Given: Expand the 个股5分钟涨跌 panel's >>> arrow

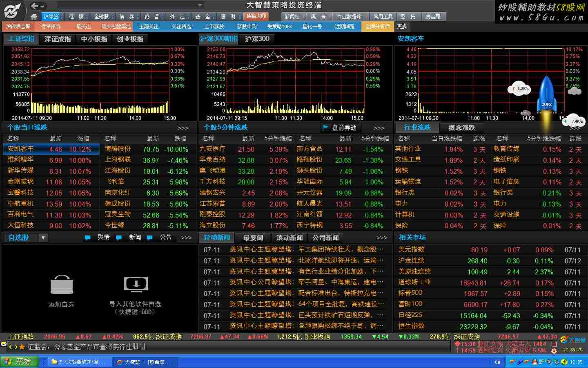Looking at the screenshot, I should 379,128.
